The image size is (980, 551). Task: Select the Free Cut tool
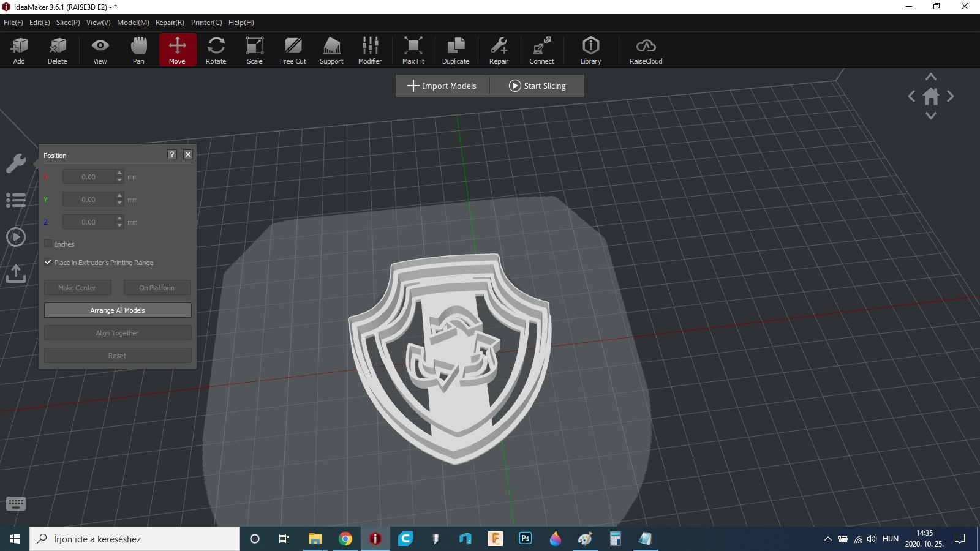pos(293,50)
